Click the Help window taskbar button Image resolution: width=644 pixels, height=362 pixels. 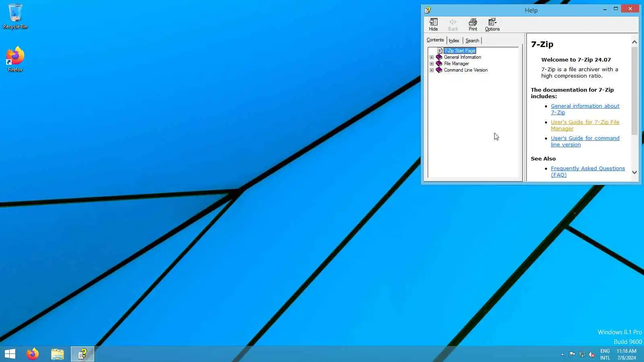(x=83, y=354)
